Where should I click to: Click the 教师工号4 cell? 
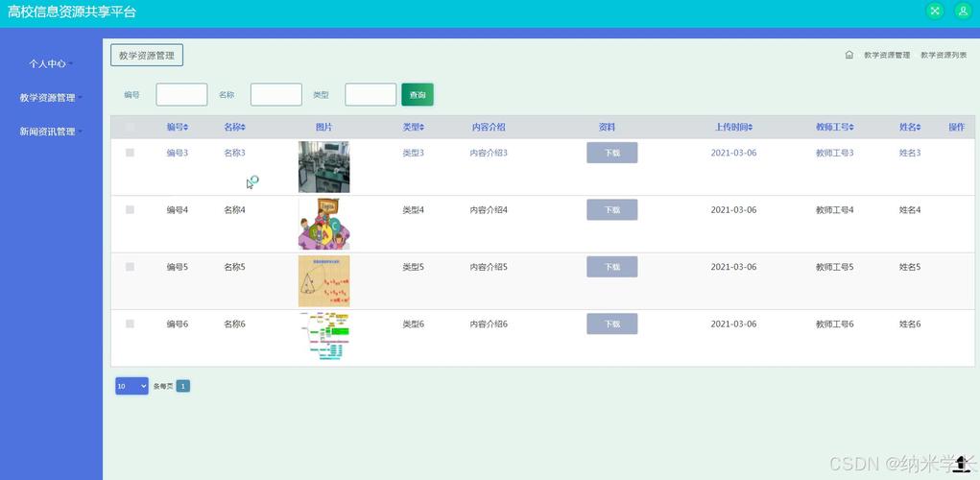[x=835, y=210]
